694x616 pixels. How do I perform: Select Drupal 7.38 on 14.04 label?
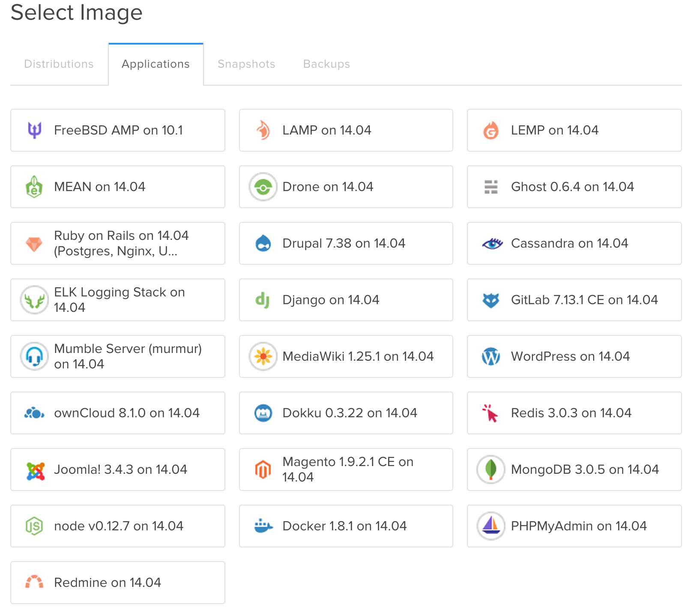tap(344, 243)
